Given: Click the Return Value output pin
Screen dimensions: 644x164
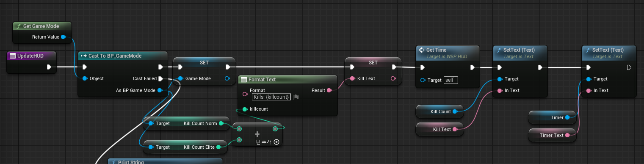Looking at the screenshot, I should pos(63,37).
